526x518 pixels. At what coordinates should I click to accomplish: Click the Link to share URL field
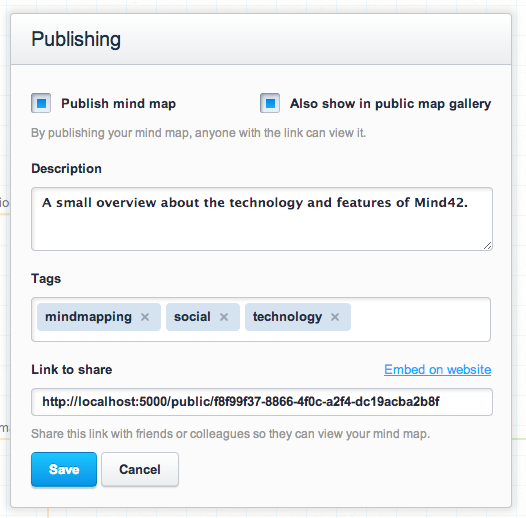pos(262,402)
